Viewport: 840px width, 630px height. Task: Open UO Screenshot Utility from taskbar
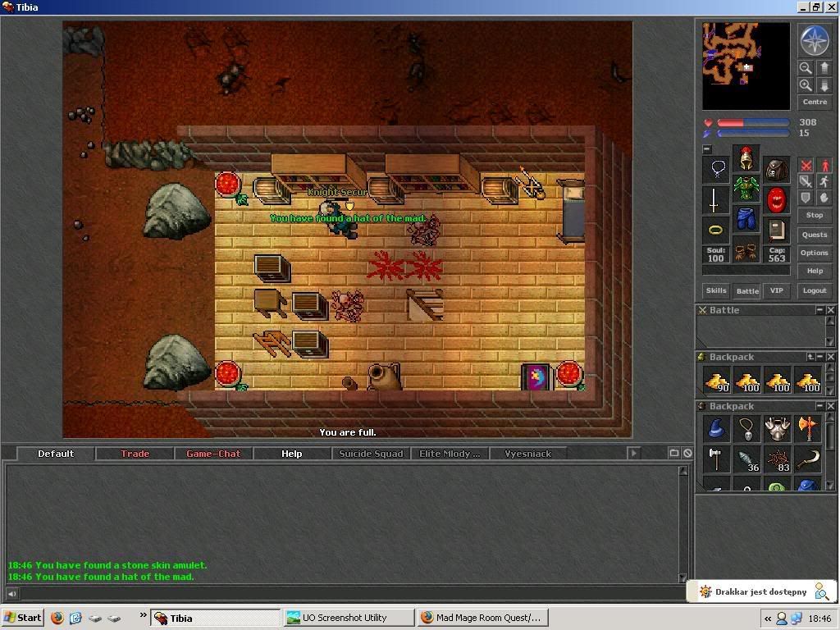click(x=348, y=618)
